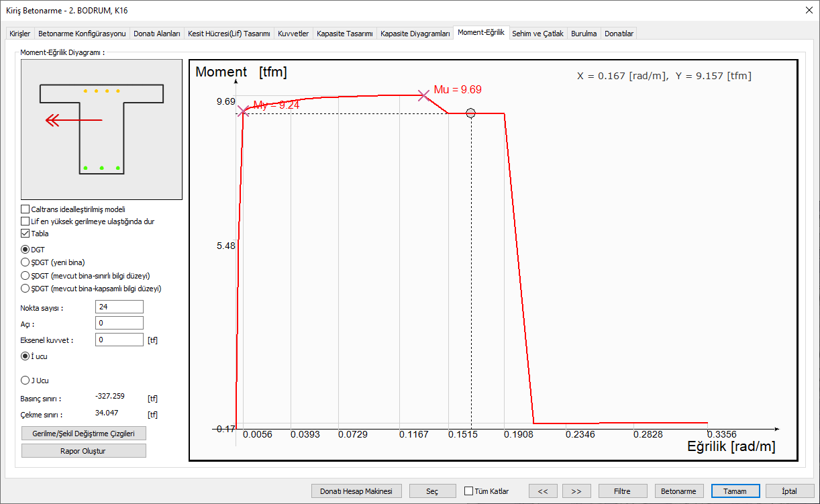Click the My = 9.24 yield marker
The height and width of the screenshot is (504, 820).
click(x=243, y=111)
